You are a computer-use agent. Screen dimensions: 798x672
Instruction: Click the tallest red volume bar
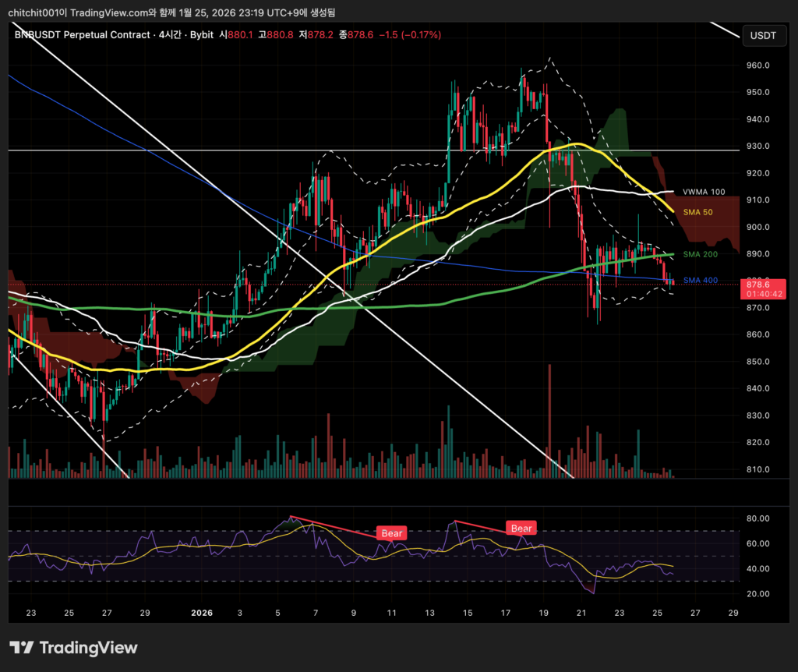(x=549, y=419)
